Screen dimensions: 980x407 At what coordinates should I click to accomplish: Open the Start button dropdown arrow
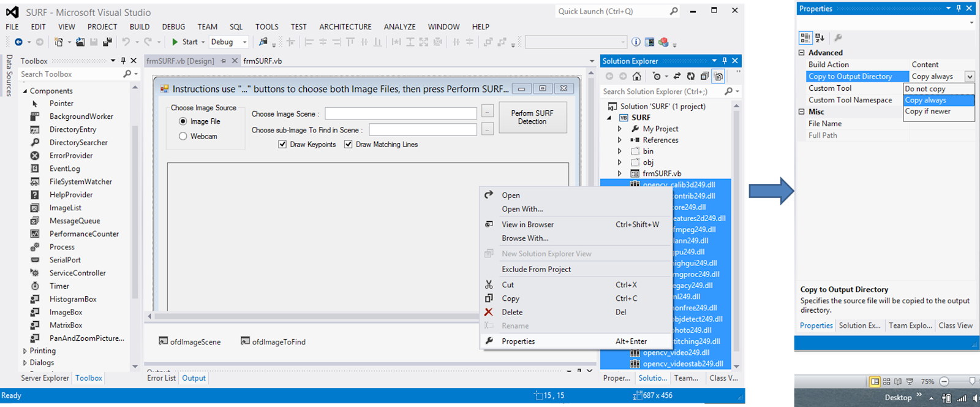203,42
